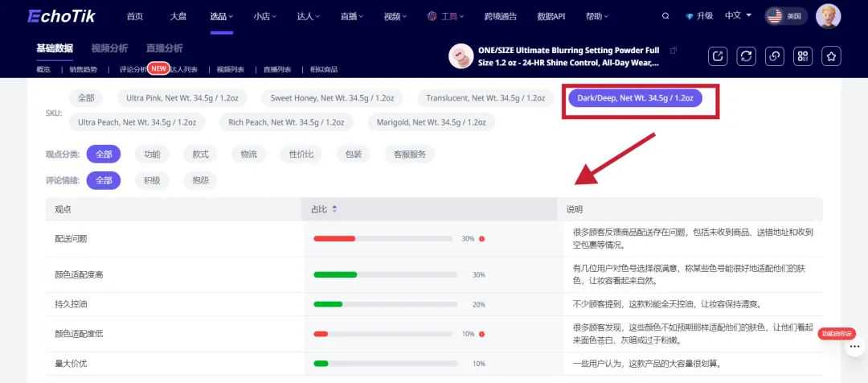Expand the 选品 navigation dropdown
The image size is (868, 383).
pyautogui.click(x=221, y=16)
